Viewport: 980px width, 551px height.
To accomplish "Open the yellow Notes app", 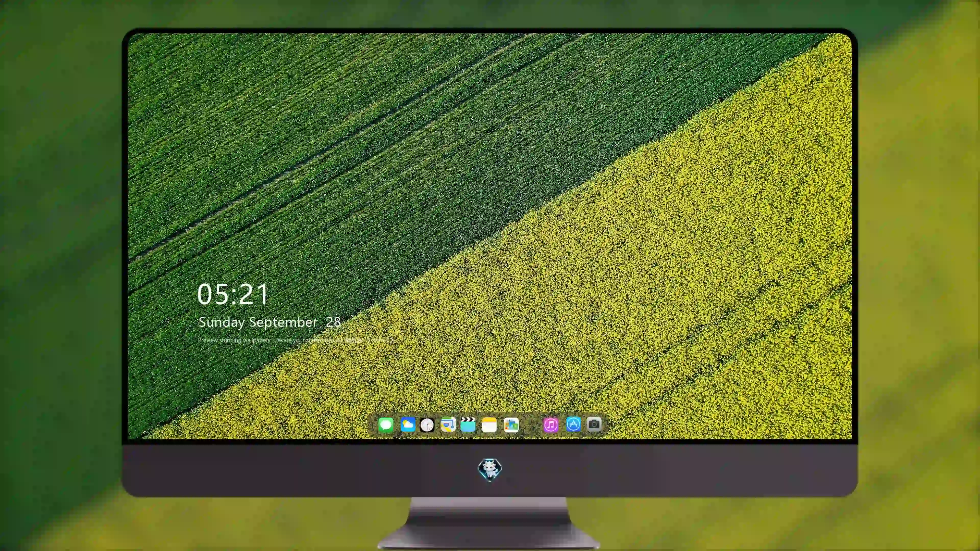I will click(489, 425).
